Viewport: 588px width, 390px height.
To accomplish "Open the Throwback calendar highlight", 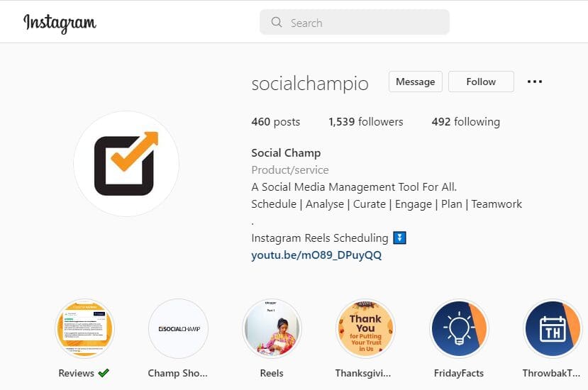I will tap(553, 328).
